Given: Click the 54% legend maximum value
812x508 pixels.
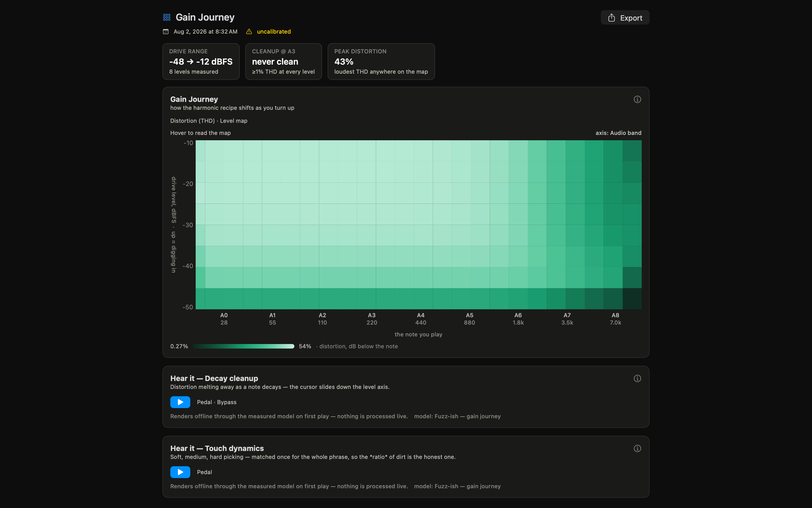Looking at the screenshot, I should (x=305, y=346).
